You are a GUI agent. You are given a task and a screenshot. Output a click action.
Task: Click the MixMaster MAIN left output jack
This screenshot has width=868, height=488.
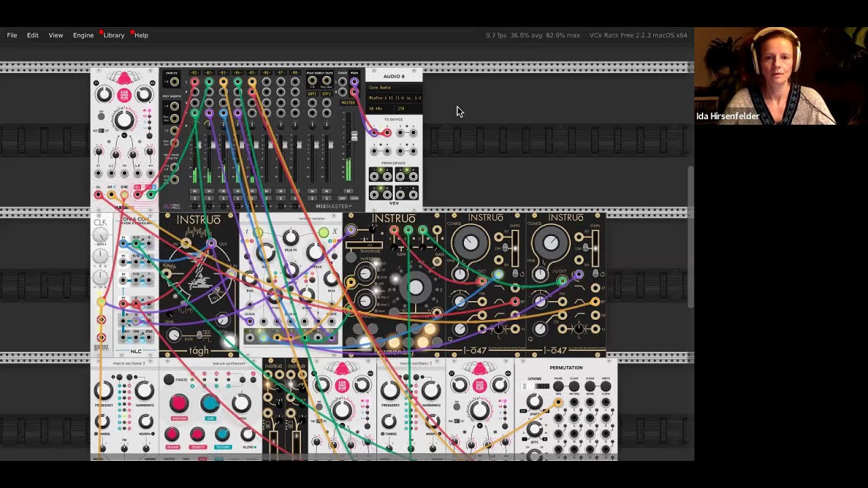(x=354, y=81)
